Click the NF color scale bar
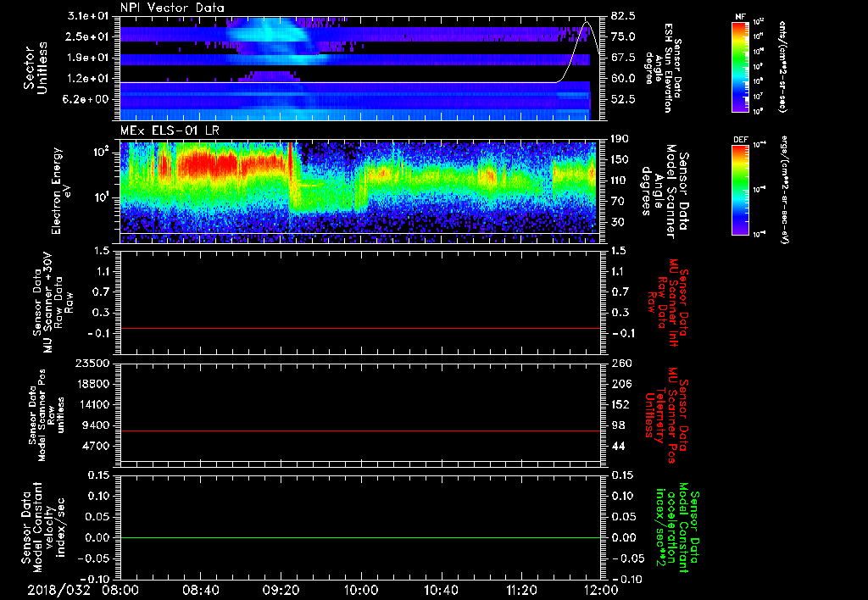This screenshot has height=600, width=868. tap(741, 68)
